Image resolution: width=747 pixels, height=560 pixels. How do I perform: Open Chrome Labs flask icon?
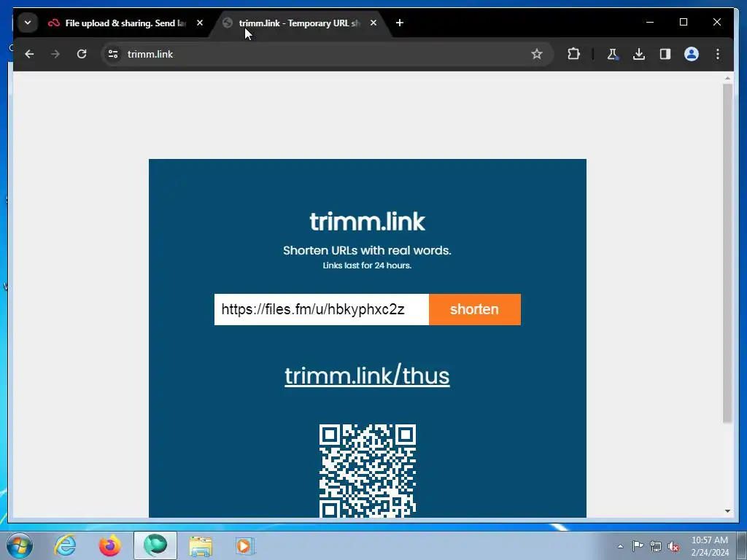[x=613, y=54]
